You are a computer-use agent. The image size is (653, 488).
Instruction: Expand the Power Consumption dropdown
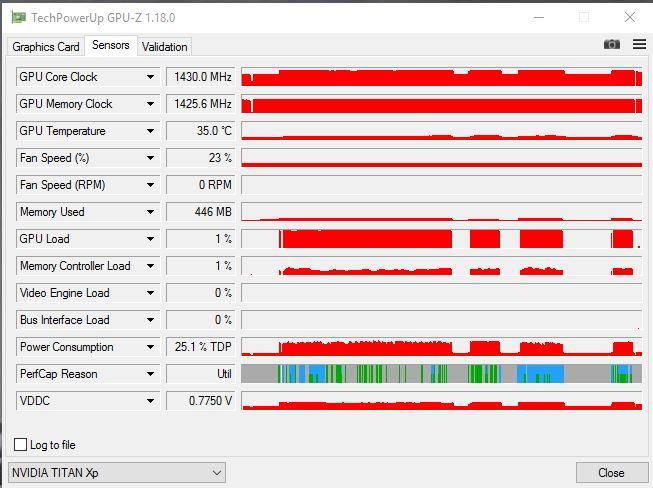88,347
